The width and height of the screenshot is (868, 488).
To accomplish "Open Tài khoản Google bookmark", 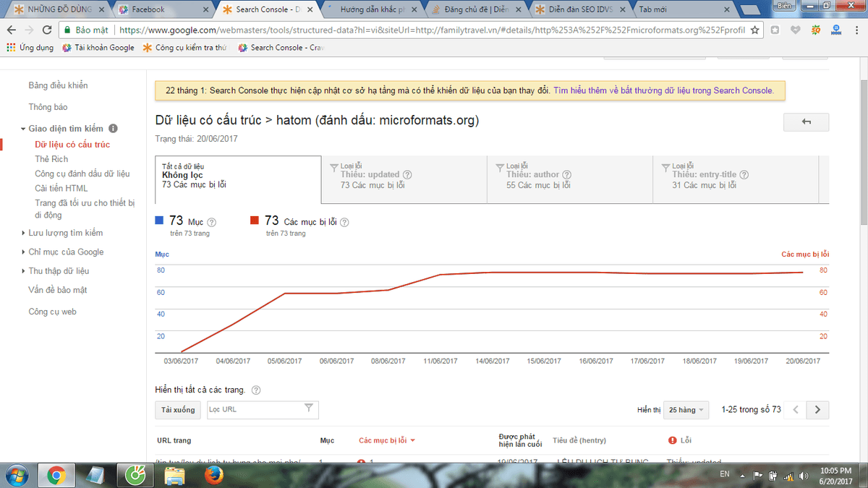I will [98, 48].
